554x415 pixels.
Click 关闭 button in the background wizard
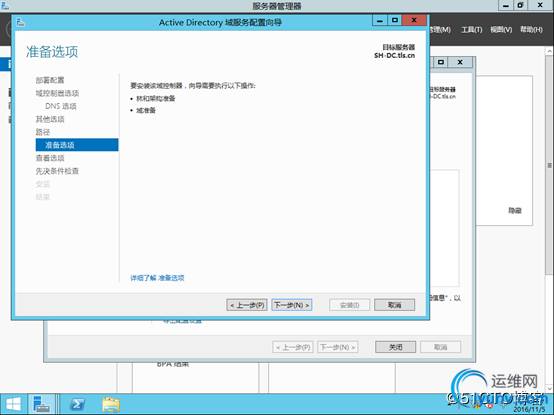pyautogui.click(x=396, y=347)
